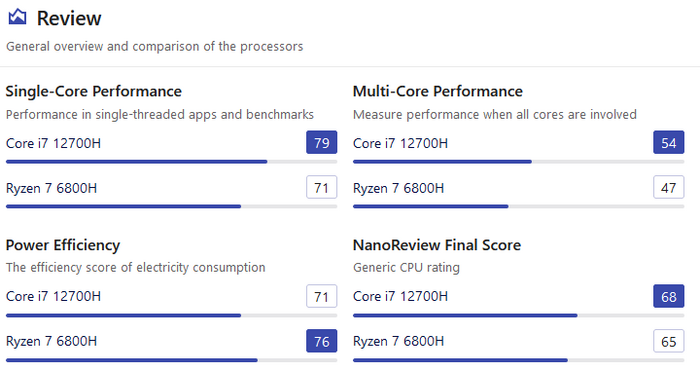Click Ryzen 7 6800H label under Multi-Core Performance
Image resolution: width=700 pixels, height=371 pixels.
point(398,188)
